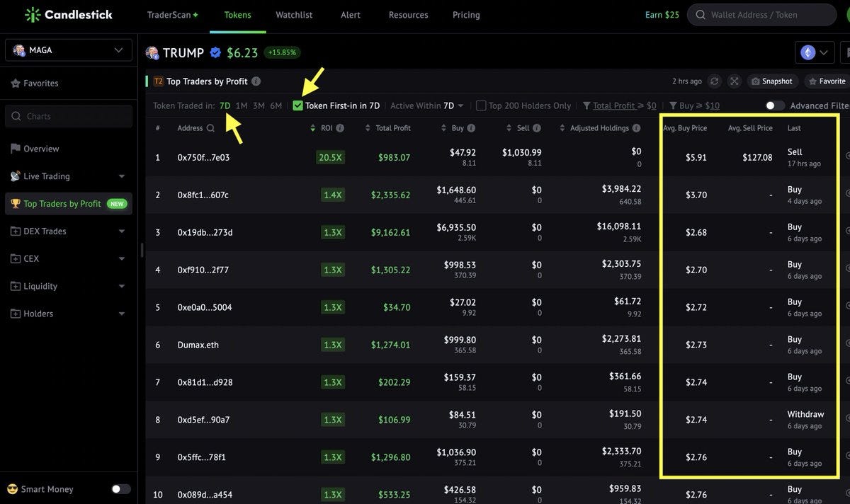
Task: Select the 6M traded-in period
Action: (x=276, y=105)
